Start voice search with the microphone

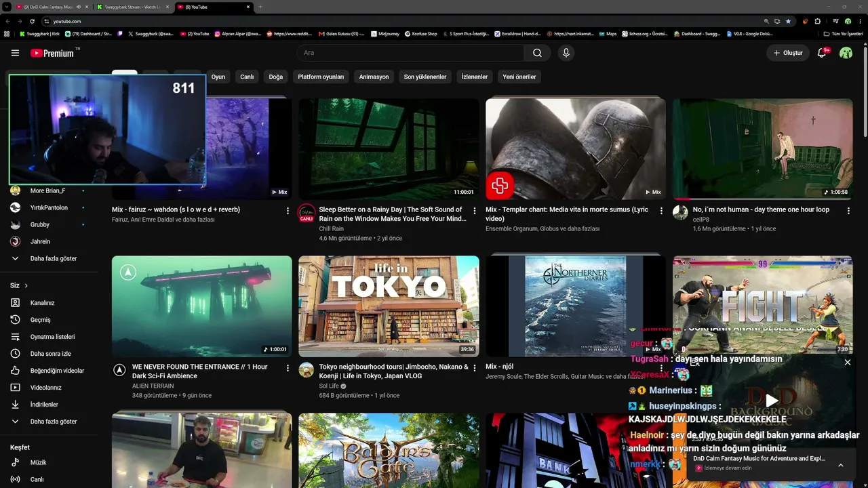[566, 53]
